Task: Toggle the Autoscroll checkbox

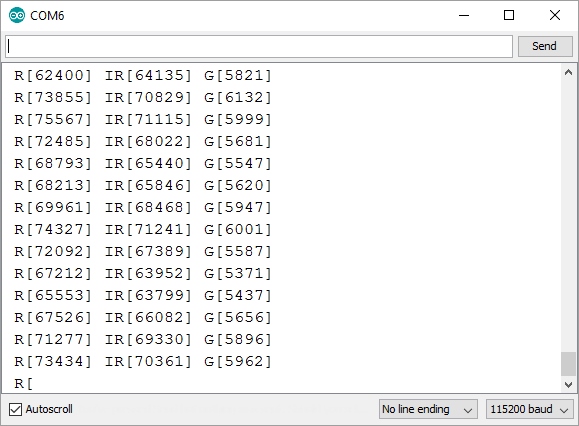Action: click(x=15, y=409)
